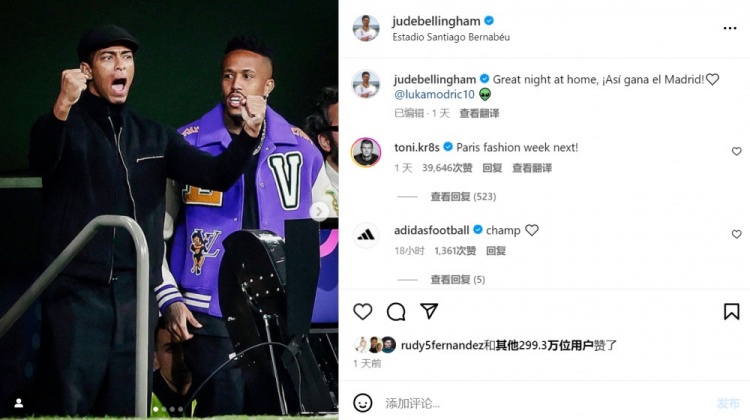Share post via paper plane icon

point(429,311)
